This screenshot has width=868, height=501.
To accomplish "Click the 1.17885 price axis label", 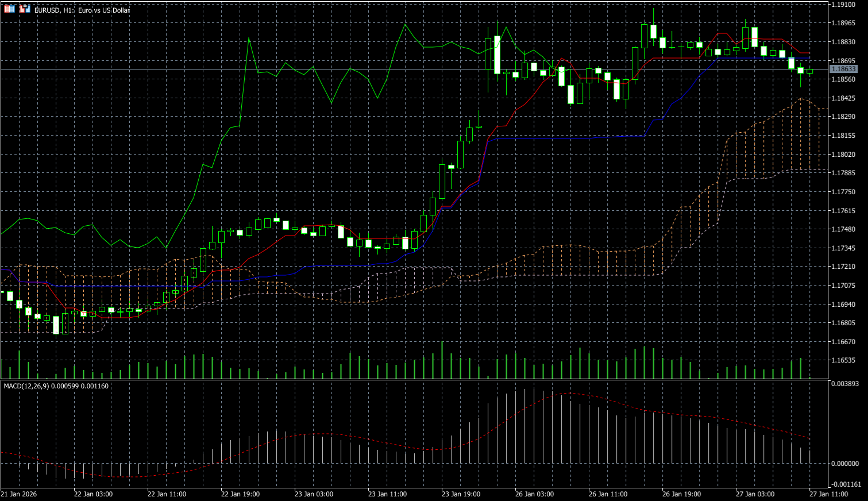I will pyautogui.click(x=844, y=173).
